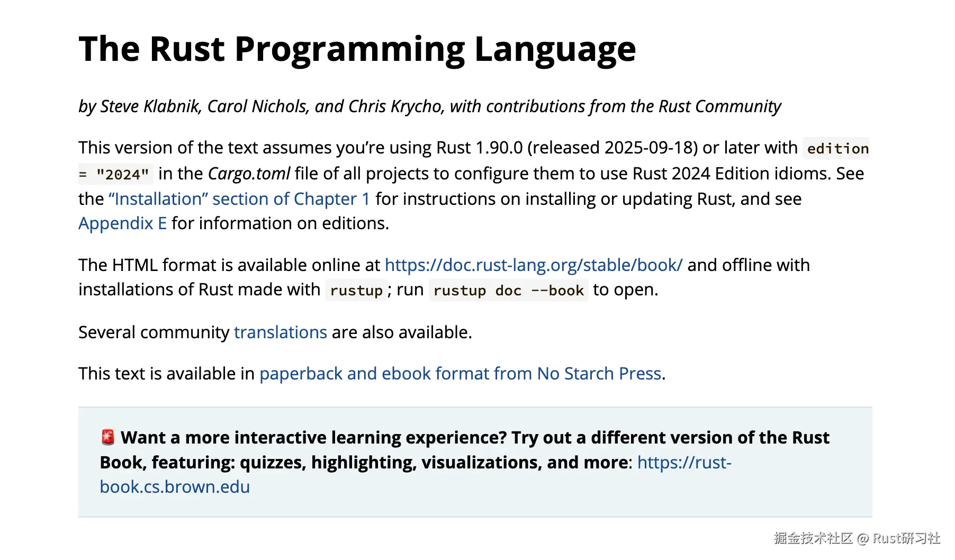Viewport: 955px width, 560px height.
Task: Open the "Installation" section of Chapter 1 link
Action: pos(239,199)
